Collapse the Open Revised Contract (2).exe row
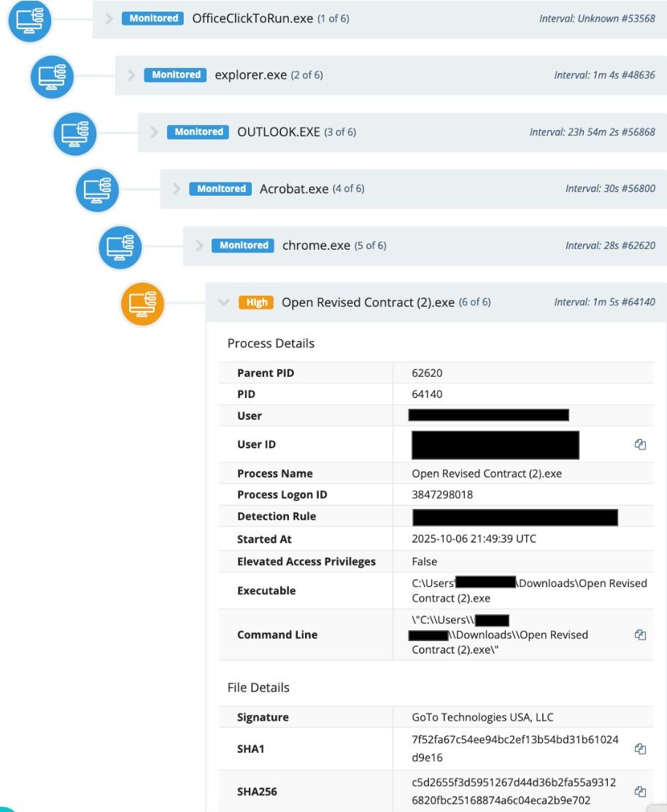The width and height of the screenshot is (667, 812). tap(223, 302)
